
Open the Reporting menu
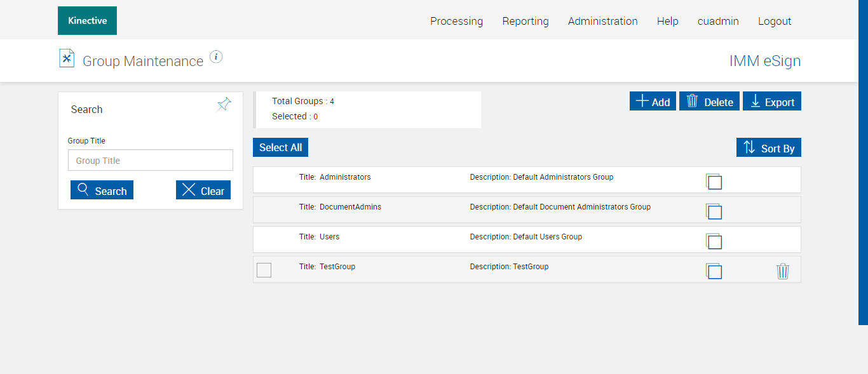click(526, 21)
